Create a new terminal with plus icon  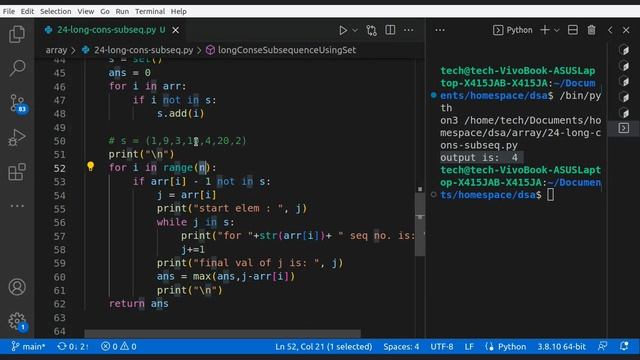(544, 30)
